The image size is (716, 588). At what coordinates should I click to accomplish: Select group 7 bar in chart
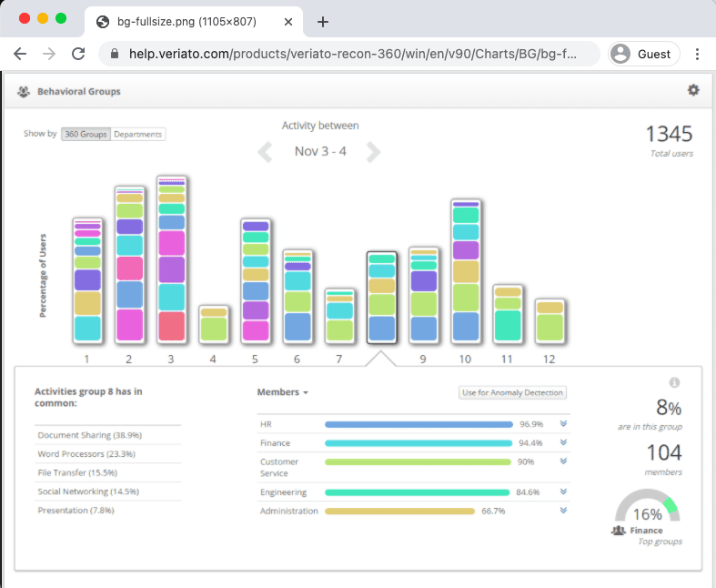coord(339,316)
